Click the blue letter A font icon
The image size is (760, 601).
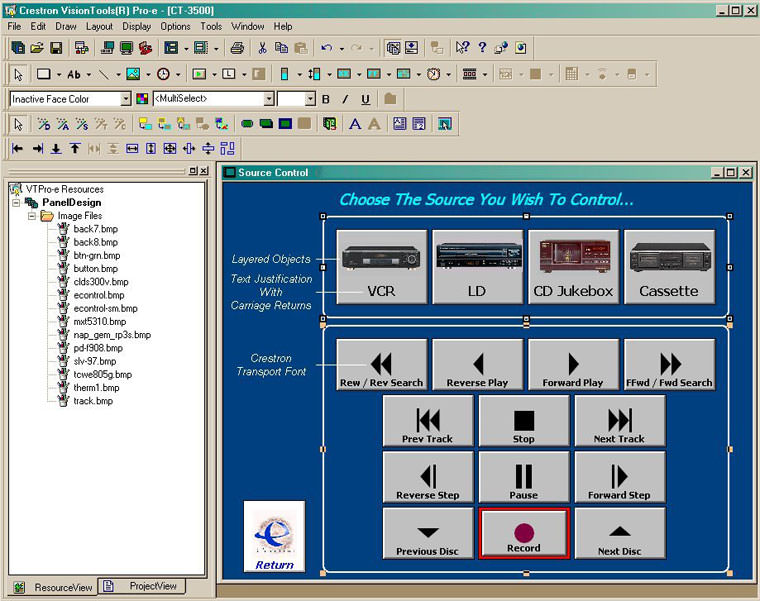pyautogui.click(x=355, y=124)
